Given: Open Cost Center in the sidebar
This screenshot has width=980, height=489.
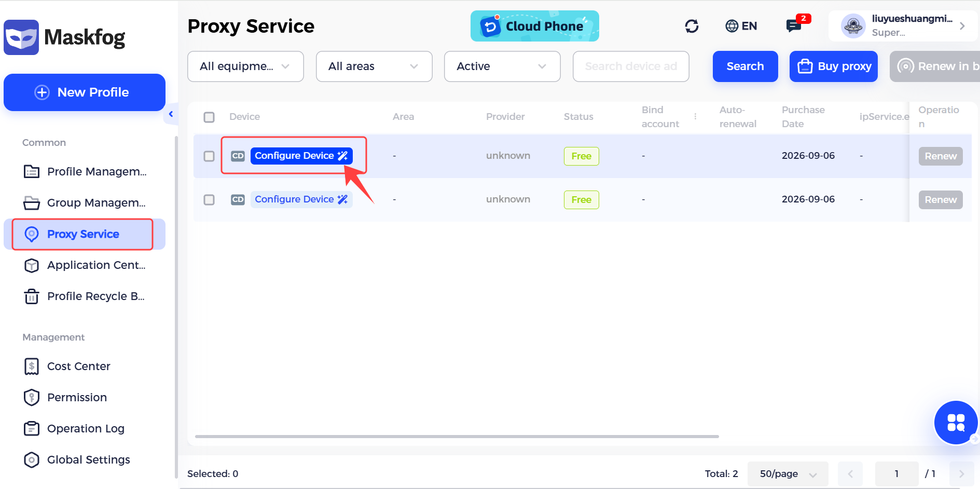Looking at the screenshot, I should pyautogui.click(x=85, y=366).
